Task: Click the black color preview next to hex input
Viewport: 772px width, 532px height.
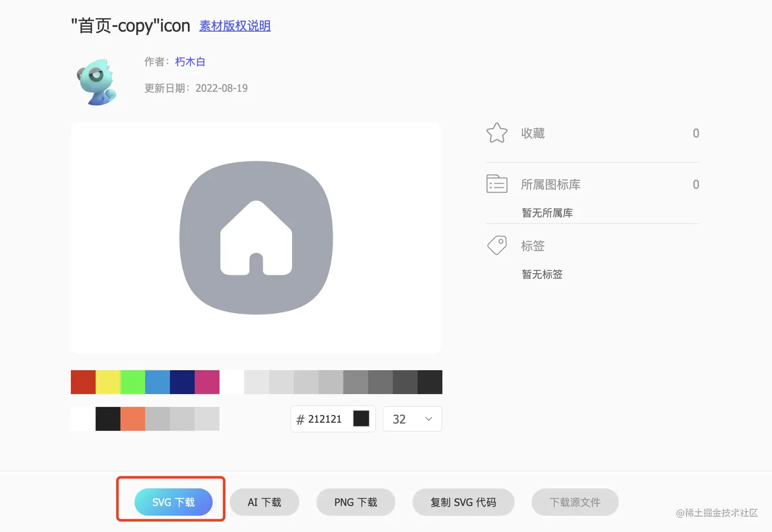Action: tap(361, 418)
